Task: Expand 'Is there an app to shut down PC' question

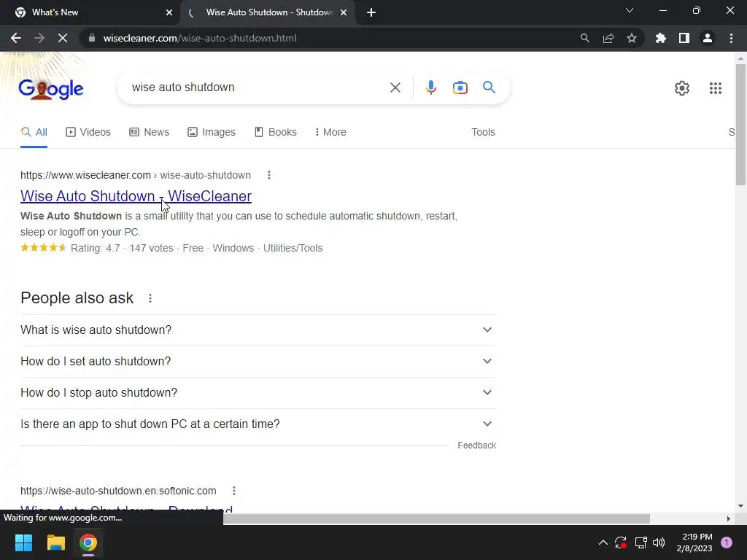Action: (x=258, y=424)
